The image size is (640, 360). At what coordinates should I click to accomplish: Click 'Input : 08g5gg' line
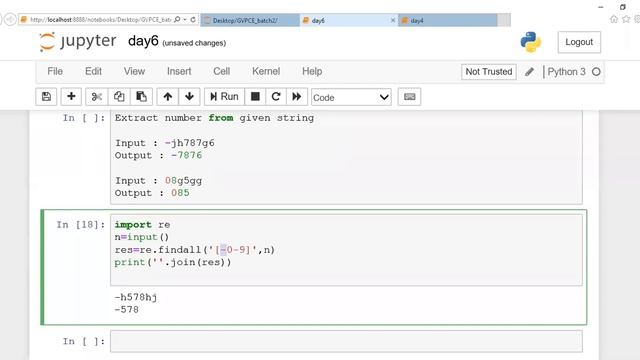[x=158, y=181]
